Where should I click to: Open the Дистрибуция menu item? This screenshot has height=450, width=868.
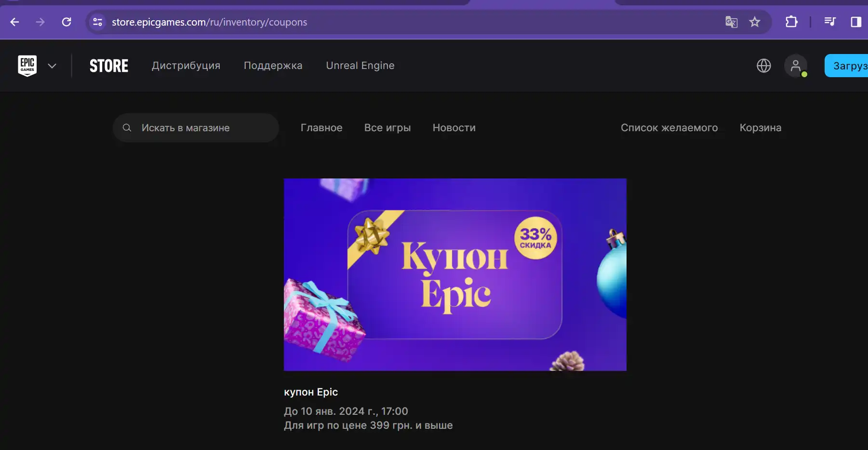pos(186,66)
